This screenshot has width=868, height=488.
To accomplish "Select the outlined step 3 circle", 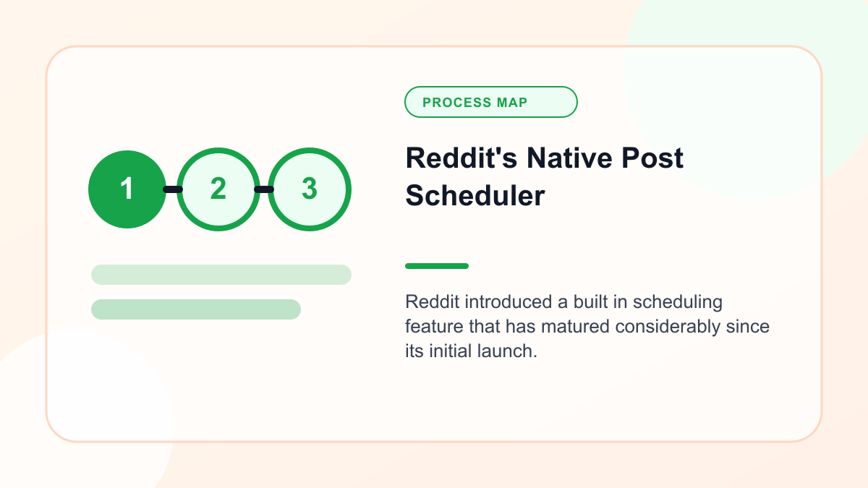I will pyautogui.click(x=310, y=189).
